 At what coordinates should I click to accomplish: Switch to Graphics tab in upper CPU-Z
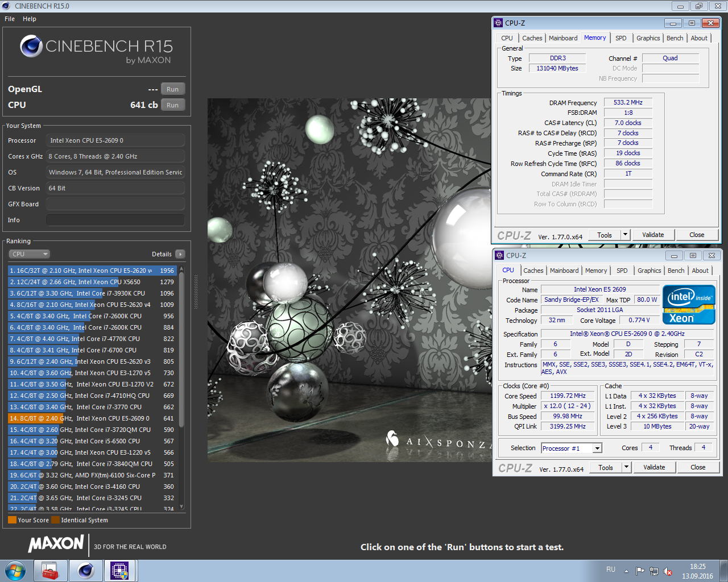point(648,38)
